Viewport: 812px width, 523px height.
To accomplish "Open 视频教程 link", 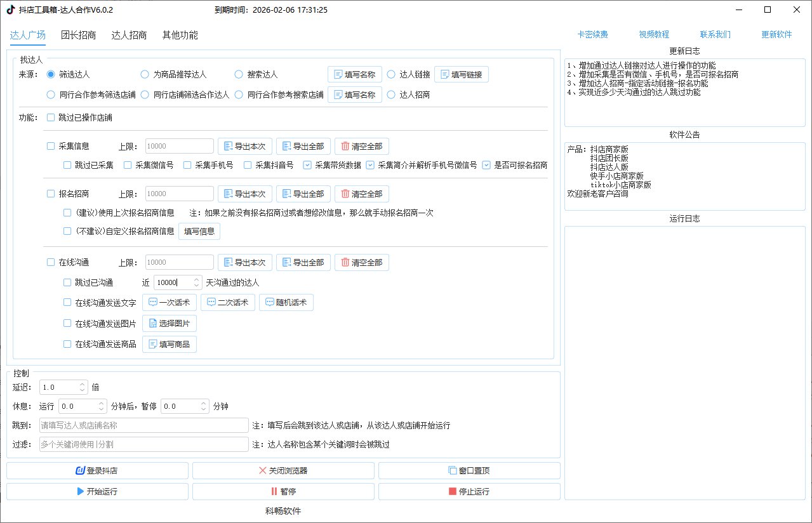I will (x=654, y=35).
